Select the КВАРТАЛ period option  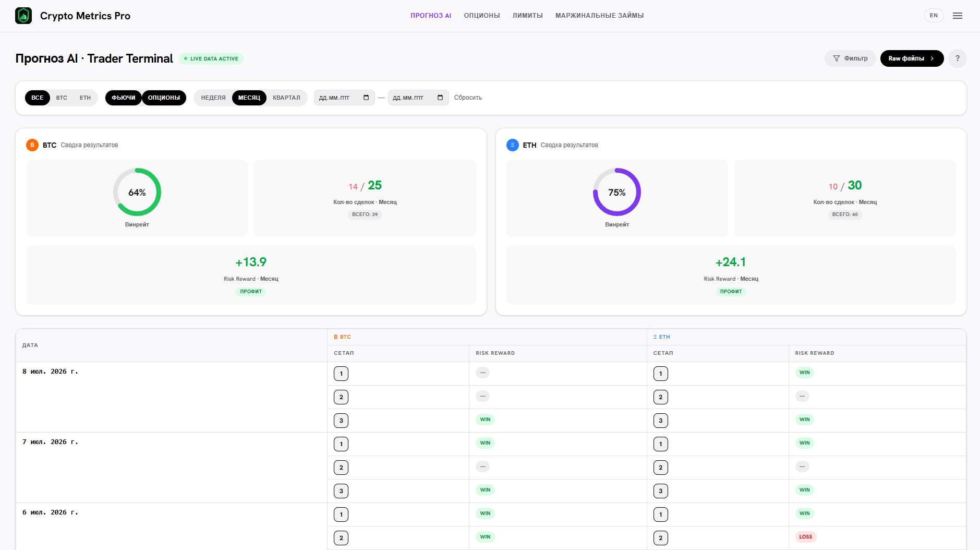coord(286,98)
